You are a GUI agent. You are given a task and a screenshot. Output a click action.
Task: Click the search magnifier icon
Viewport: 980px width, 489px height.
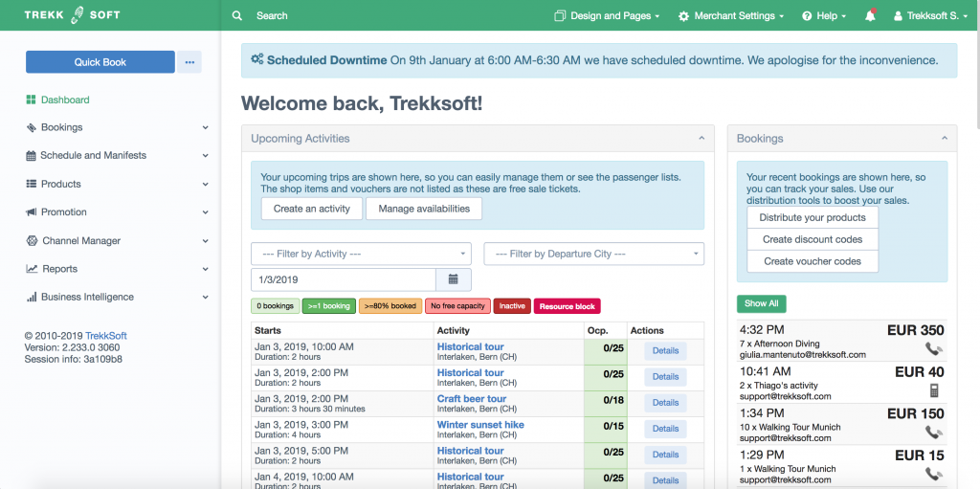coord(237,15)
